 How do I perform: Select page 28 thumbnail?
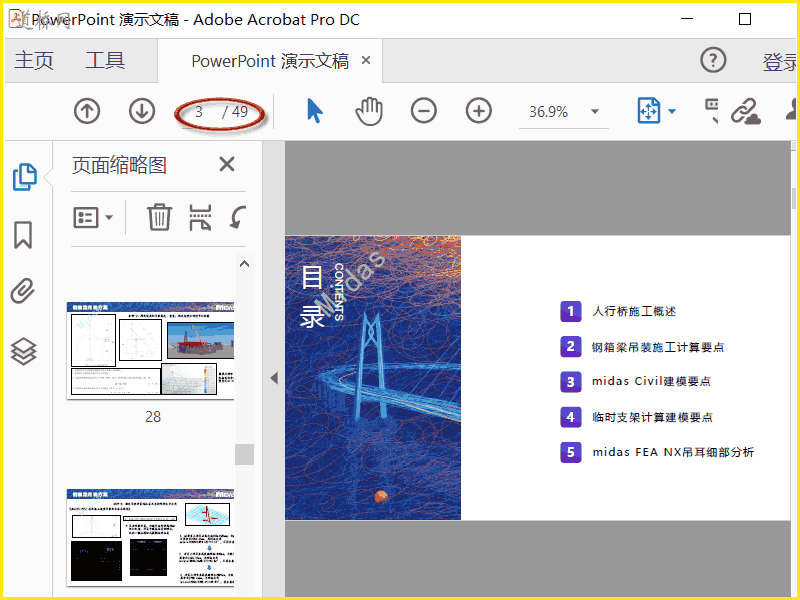click(151, 350)
